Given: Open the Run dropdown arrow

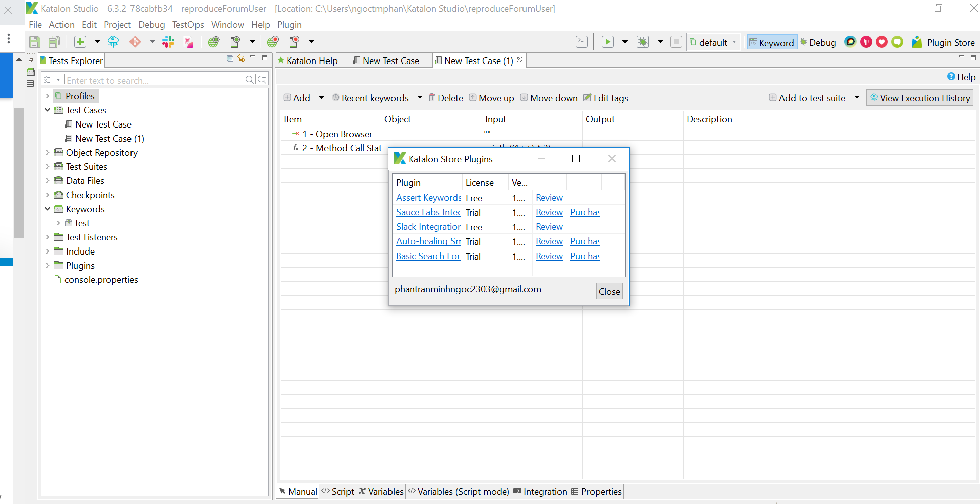Looking at the screenshot, I should tap(625, 42).
